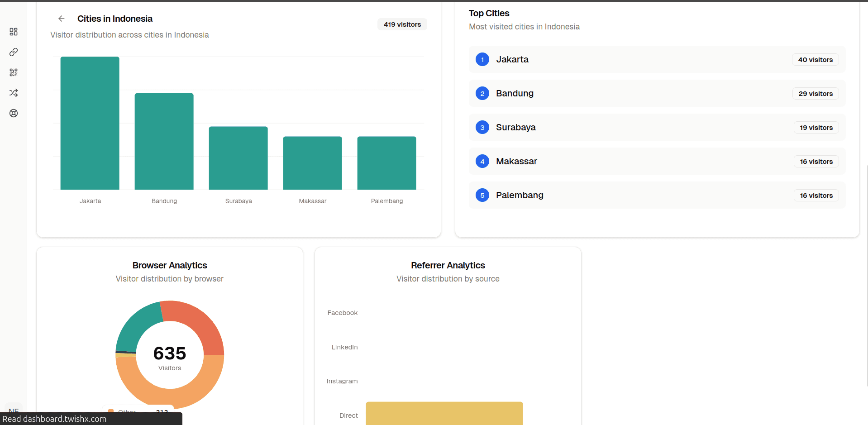Select the shuffle arrows icon in sidebar
The image size is (868, 425).
pos(14,93)
